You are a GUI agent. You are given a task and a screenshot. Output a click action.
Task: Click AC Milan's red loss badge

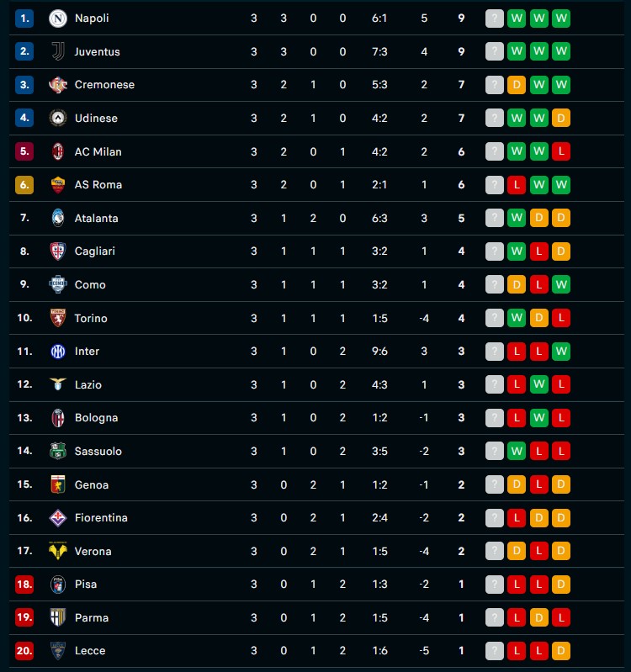pyautogui.click(x=561, y=151)
